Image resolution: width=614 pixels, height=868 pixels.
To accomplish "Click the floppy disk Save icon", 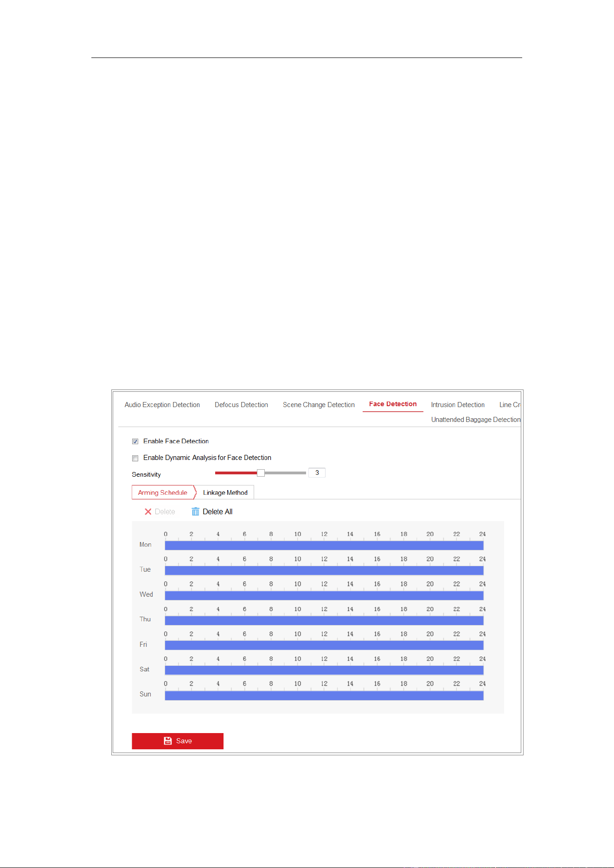I will click(x=168, y=741).
